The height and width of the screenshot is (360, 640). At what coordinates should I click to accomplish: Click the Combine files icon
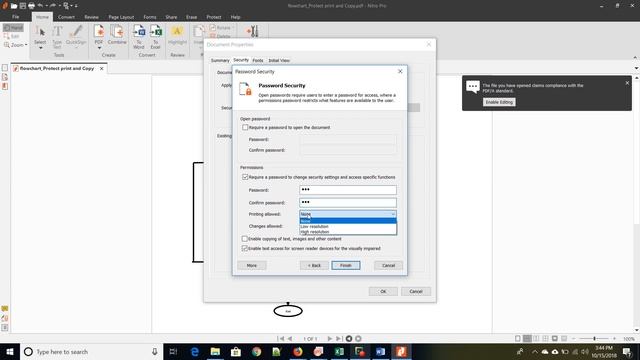(117, 35)
